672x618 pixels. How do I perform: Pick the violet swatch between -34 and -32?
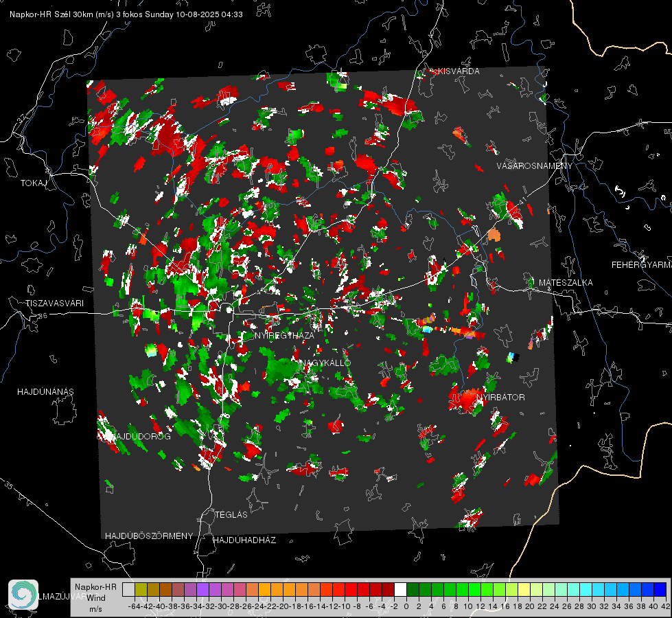(x=202, y=590)
